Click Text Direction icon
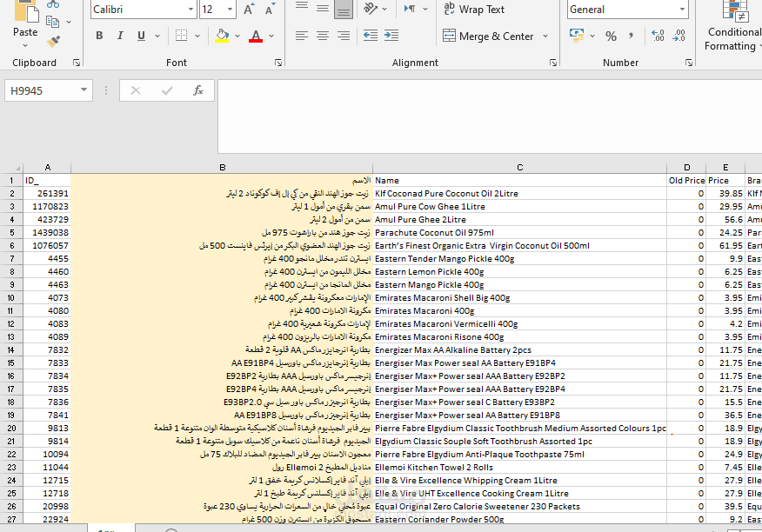This screenshot has width=762, height=532. (410, 9)
